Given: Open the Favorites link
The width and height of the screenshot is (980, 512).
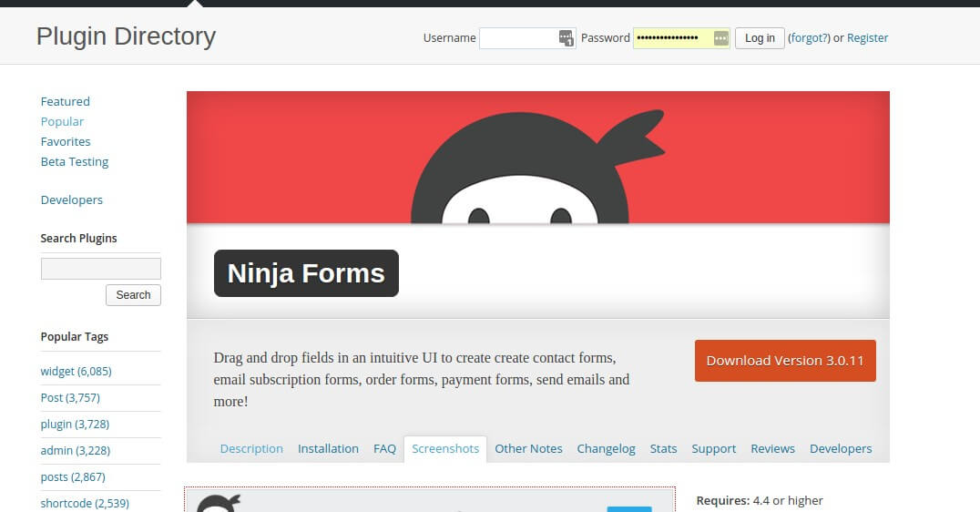Looking at the screenshot, I should [x=65, y=141].
